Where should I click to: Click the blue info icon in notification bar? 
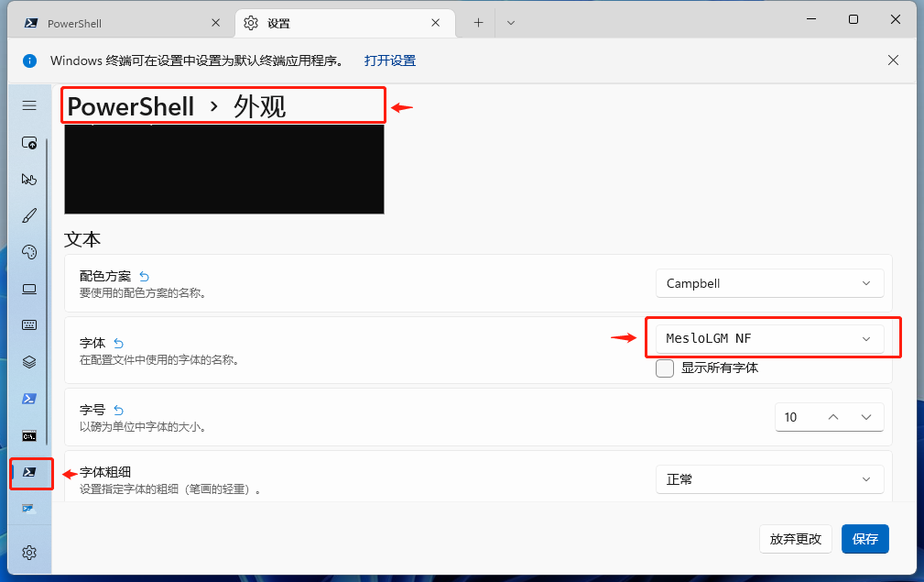29,60
